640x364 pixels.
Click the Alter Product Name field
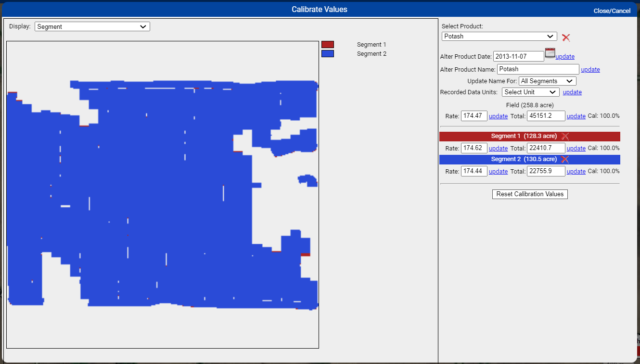pyautogui.click(x=538, y=69)
